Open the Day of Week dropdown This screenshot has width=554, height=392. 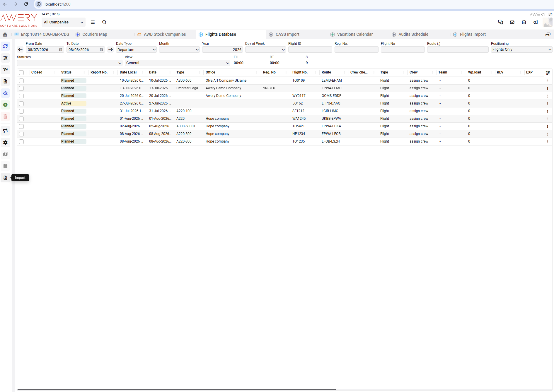(265, 50)
